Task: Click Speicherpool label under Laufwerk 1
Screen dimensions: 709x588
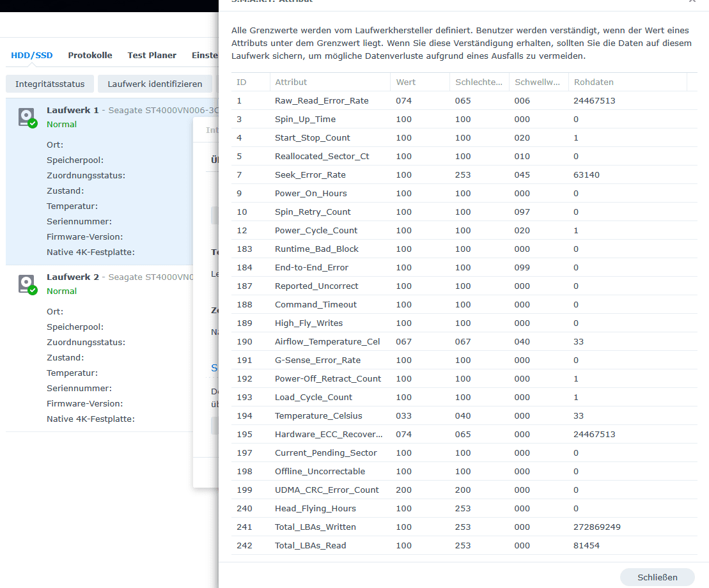Action: pyautogui.click(x=75, y=160)
